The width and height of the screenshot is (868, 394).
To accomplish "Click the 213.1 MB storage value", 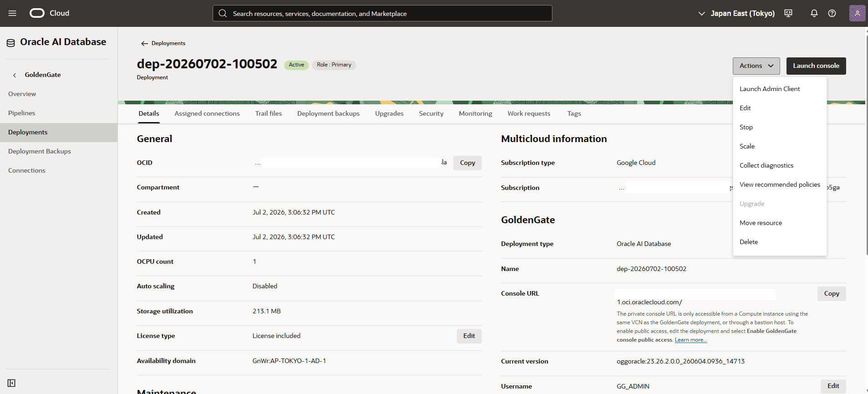I will (266, 311).
